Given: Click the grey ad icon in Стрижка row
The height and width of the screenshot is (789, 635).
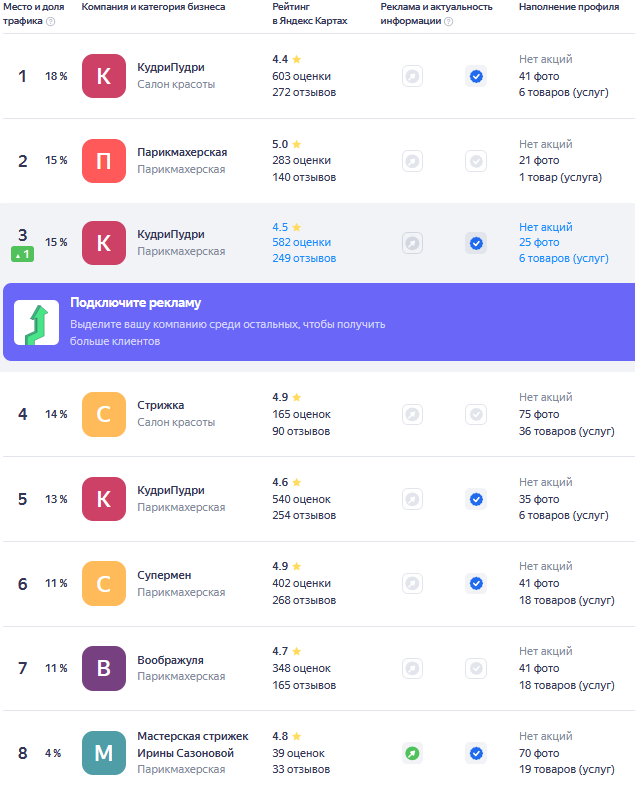Looking at the screenshot, I should tap(412, 414).
